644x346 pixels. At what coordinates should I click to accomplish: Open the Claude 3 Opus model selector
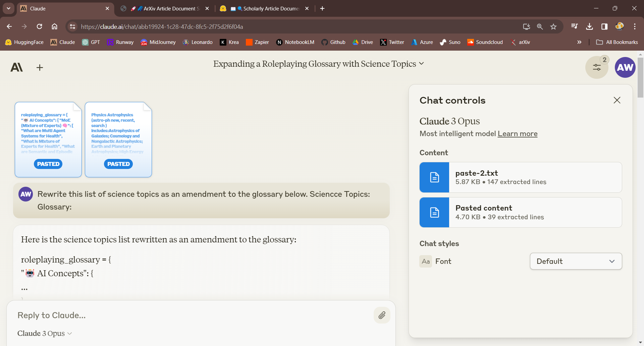(x=45, y=333)
